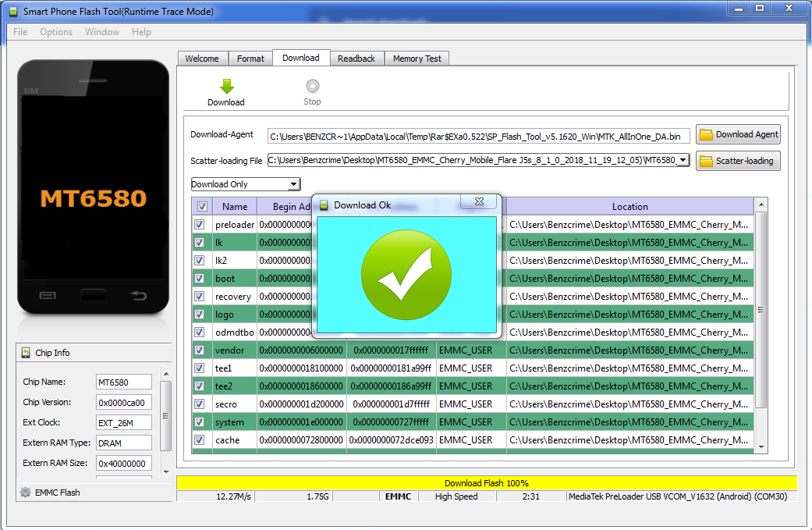Screen dimensions: 812x530
Task: Click the Download Ok dialog title icon
Action: coord(324,205)
